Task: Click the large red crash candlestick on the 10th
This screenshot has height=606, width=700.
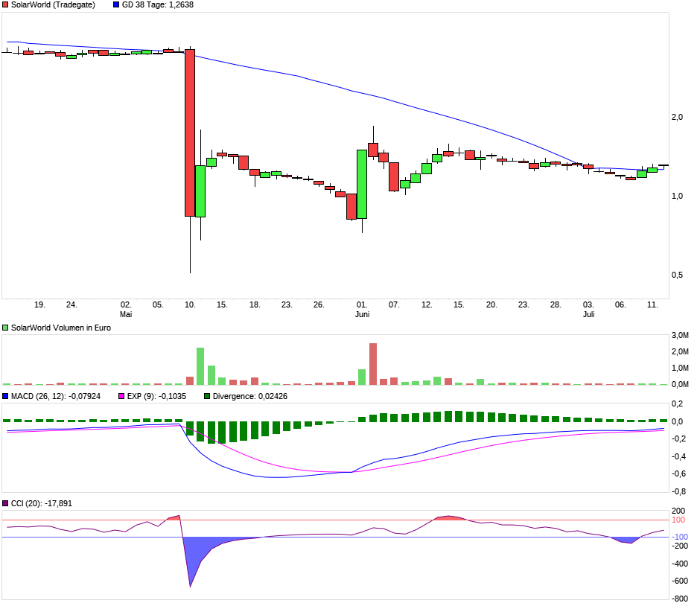Action: click(190, 133)
